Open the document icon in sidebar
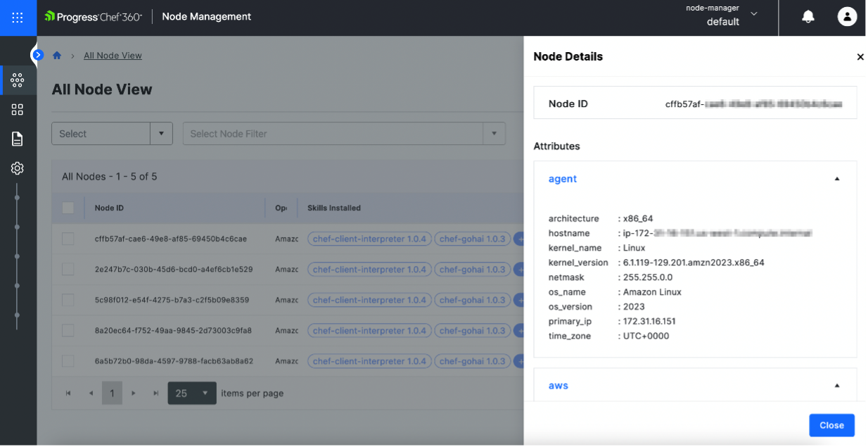This screenshot has width=868, height=447. [18, 139]
